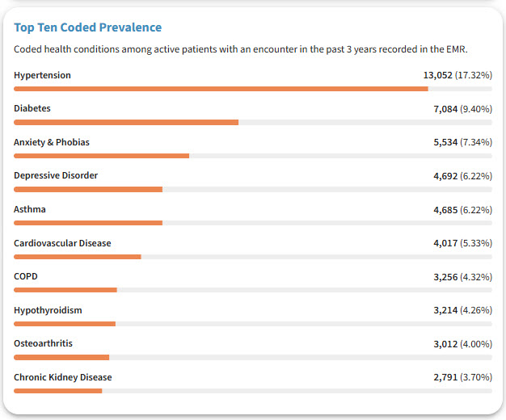Image resolution: width=506 pixels, height=420 pixels.
Task: Click the Top Ten Coded Prevalence heading
Action: (x=87, y=27)
